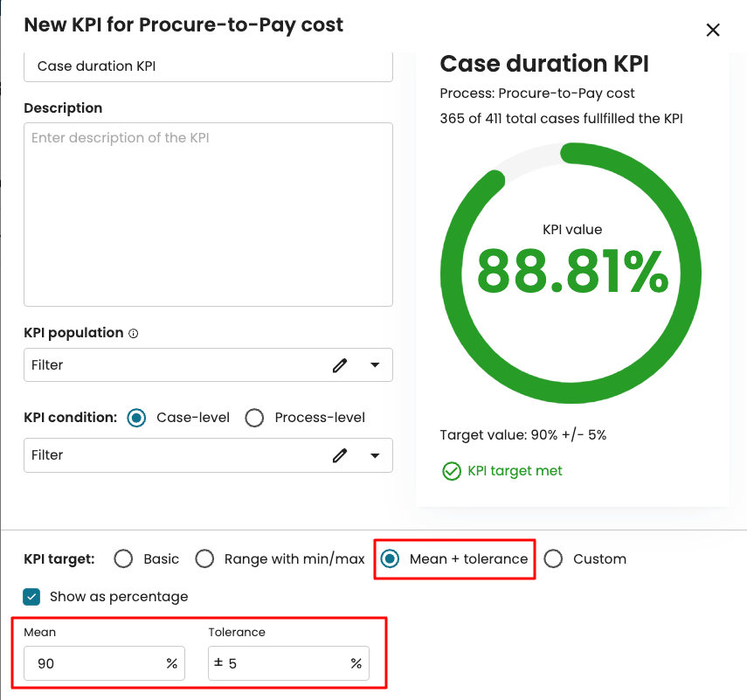Select Process-level KPI condition

click(x=254, y=418)
